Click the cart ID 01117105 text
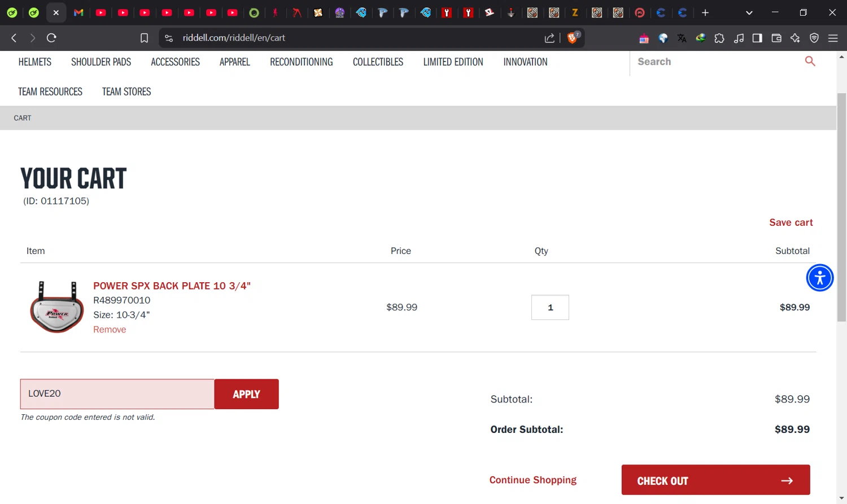Image resolution: width=847 pixels, height=504 pixels. click(56, 201)
